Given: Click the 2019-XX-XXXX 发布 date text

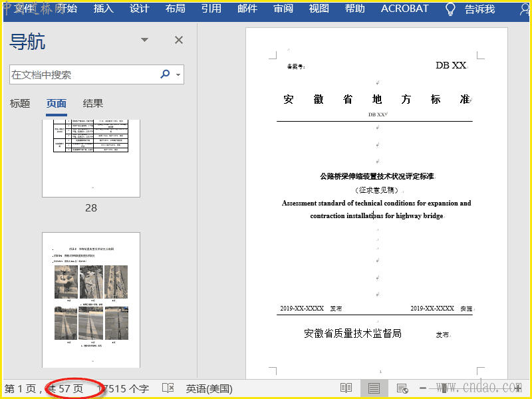Looking at the screenshot, I should click(x=311, y=309).
